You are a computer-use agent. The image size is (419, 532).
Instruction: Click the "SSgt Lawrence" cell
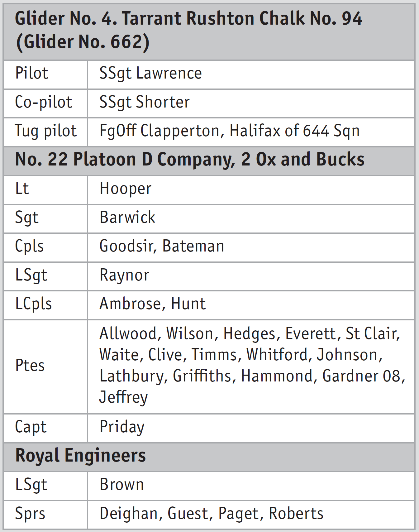[x=150, y=74]
